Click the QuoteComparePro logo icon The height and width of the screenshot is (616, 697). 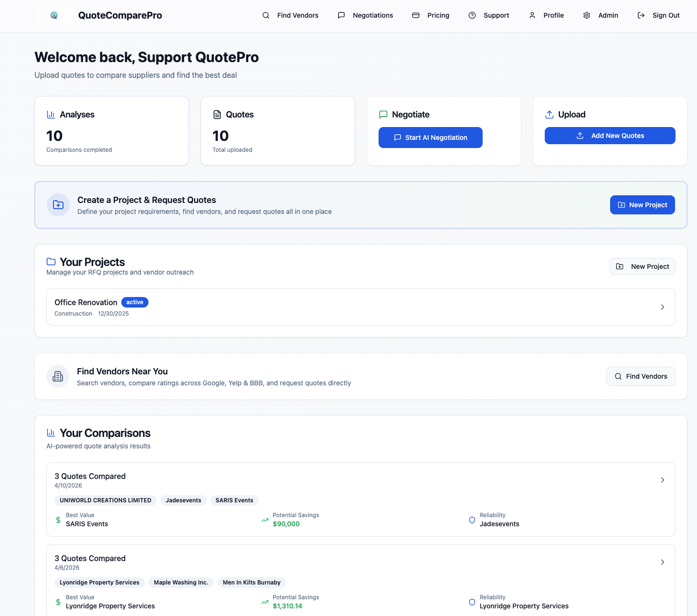(54, 15)
